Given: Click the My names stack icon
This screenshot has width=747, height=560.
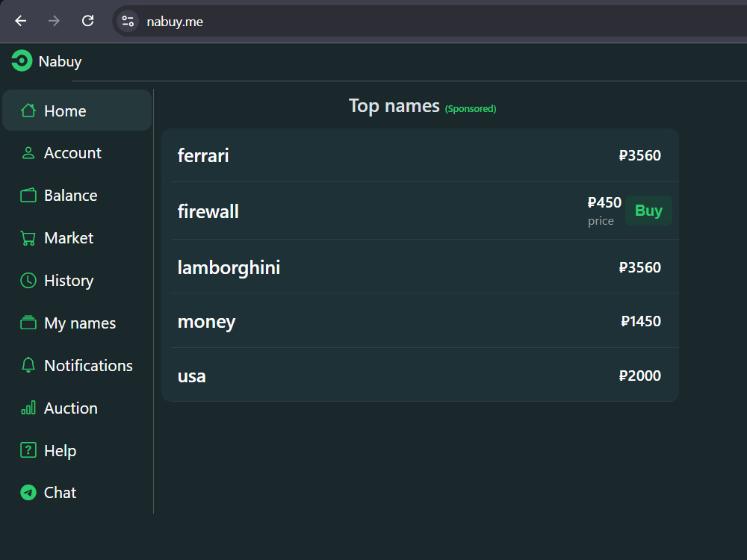Looking at the screenshot, I should tap(28, 323).
